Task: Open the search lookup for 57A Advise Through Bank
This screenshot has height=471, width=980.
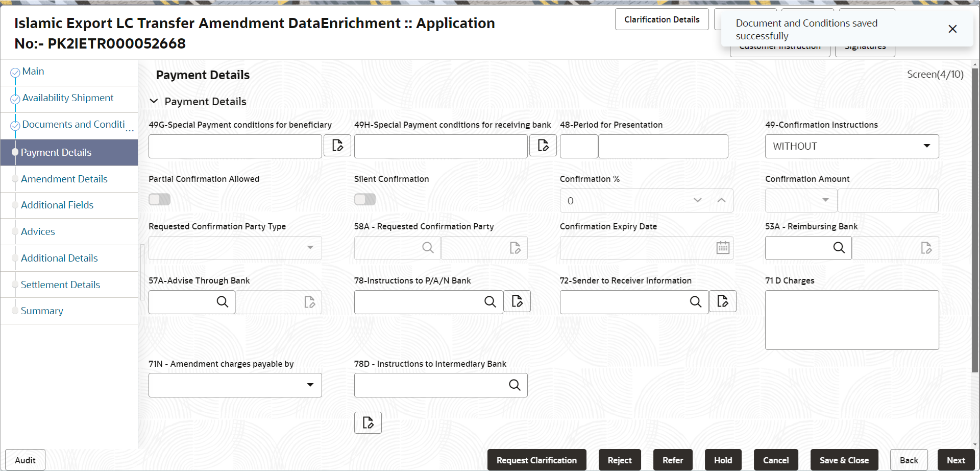Action: pos(222,302)
